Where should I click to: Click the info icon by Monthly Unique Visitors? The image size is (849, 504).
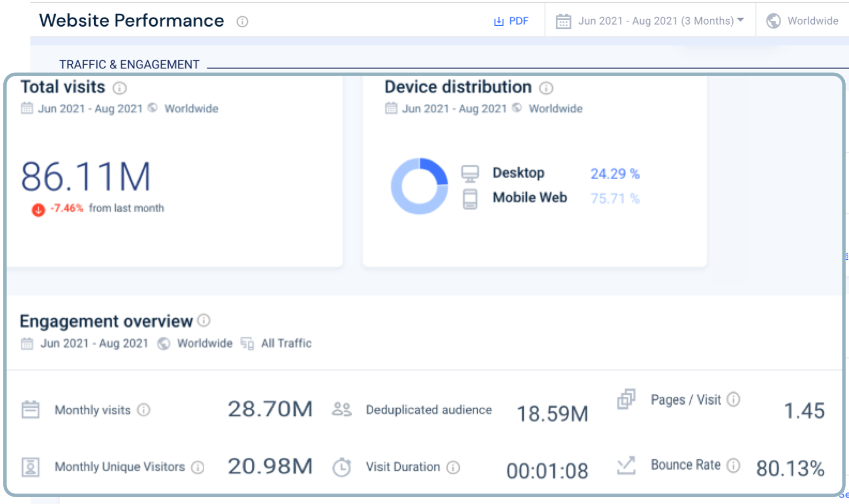198,467
